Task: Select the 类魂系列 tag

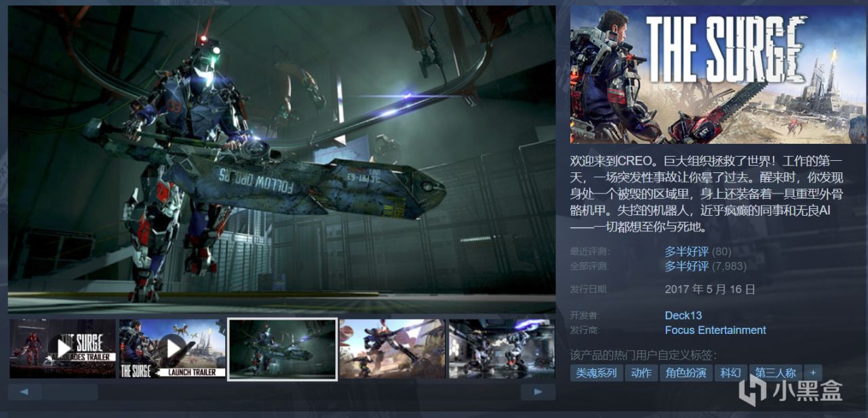Action: click(x=596, y=373)
